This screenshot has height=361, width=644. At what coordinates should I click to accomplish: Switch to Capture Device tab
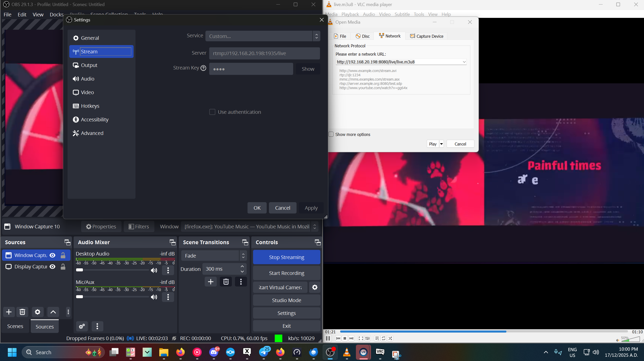426,36
